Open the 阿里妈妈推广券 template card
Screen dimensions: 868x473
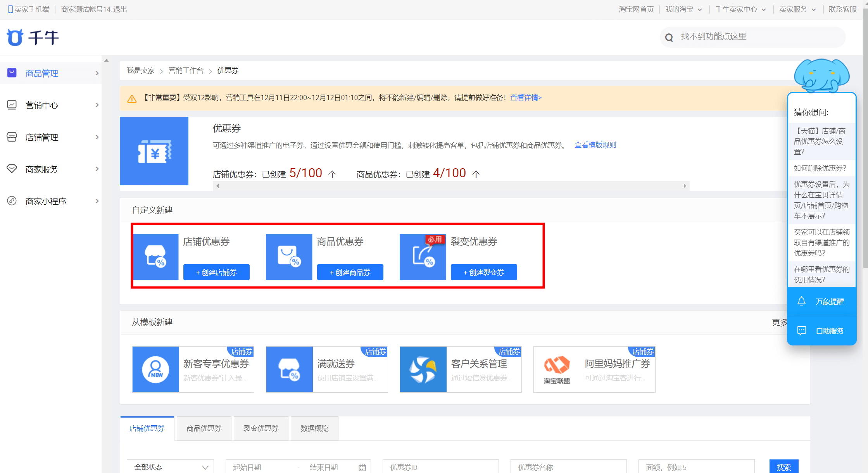tap(594, 369)
